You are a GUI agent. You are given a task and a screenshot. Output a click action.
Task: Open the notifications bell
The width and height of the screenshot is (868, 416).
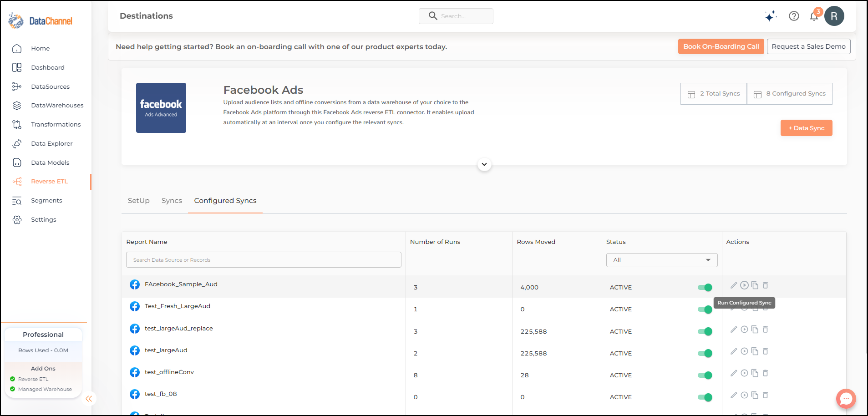pos(814,16)
